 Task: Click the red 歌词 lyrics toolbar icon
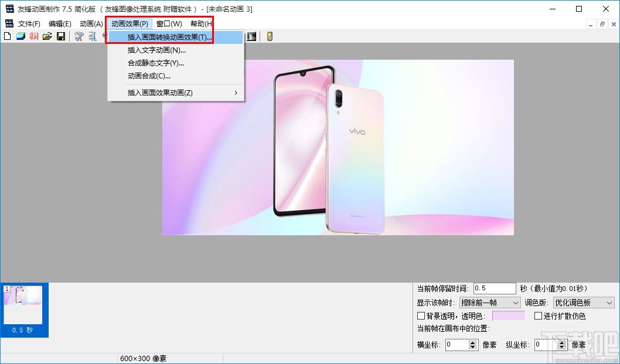pos(34,37)
